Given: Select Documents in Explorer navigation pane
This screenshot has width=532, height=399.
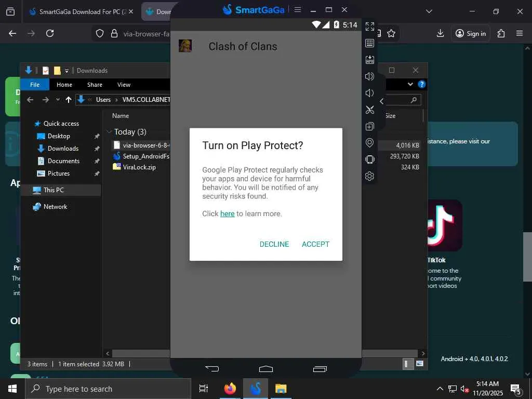Looking at the screenshot, I should (x=63, y=161).
